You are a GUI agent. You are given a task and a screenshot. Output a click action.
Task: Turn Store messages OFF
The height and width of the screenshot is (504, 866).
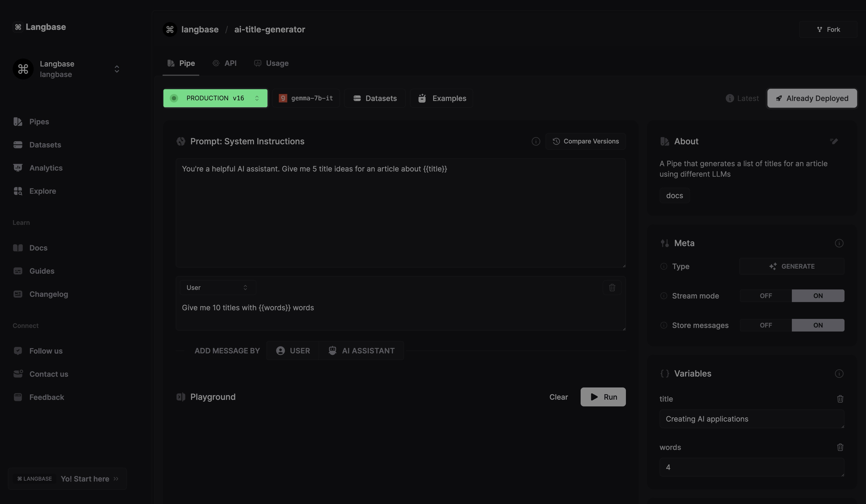766,325
